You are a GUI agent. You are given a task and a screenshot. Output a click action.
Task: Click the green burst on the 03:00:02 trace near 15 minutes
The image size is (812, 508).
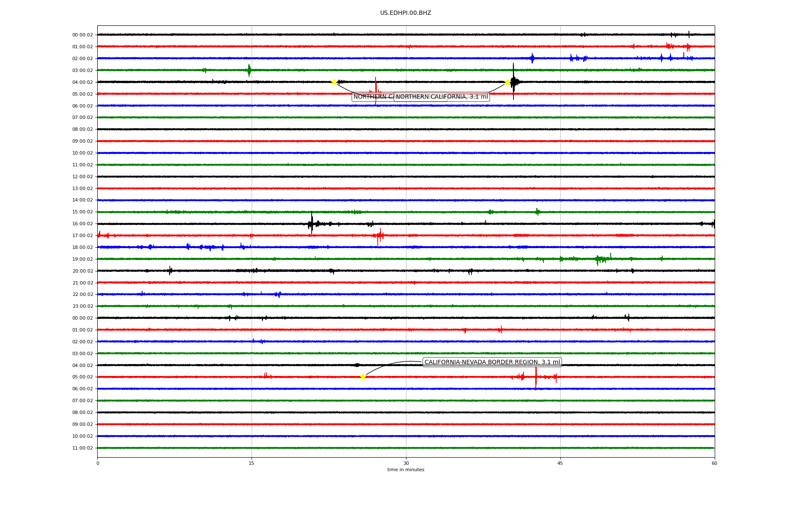click(249, 70)
